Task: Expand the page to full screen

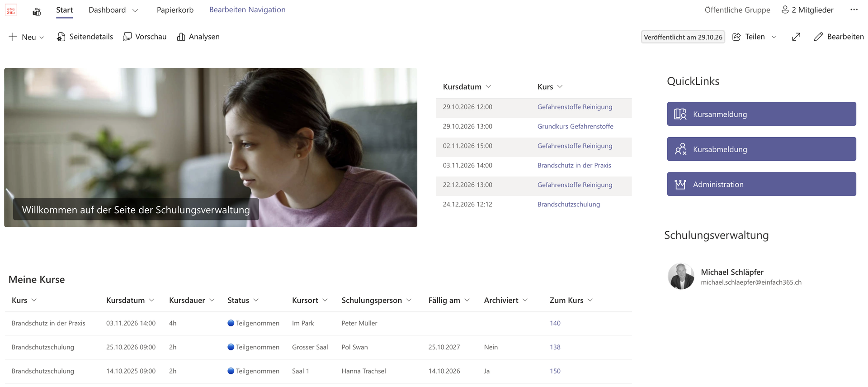Action: 796,37
